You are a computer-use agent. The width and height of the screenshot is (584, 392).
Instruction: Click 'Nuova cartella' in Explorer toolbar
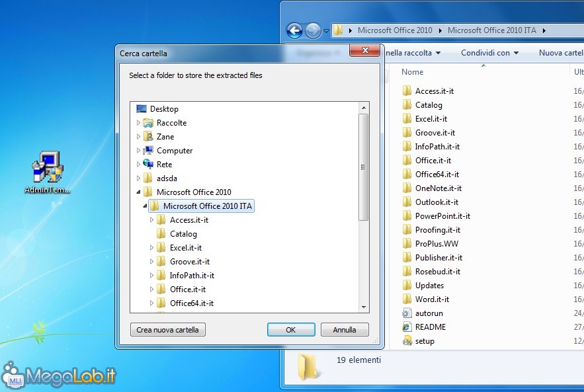(562, 53)
